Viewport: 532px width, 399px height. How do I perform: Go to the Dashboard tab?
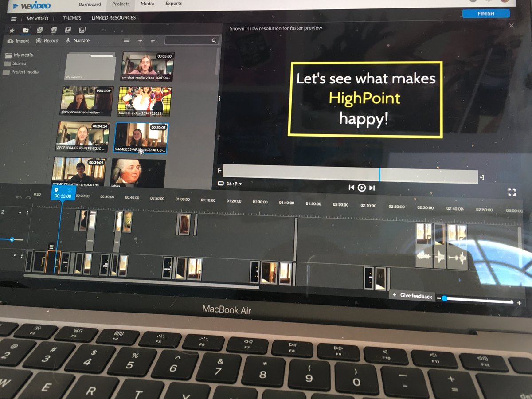point(90,4)
